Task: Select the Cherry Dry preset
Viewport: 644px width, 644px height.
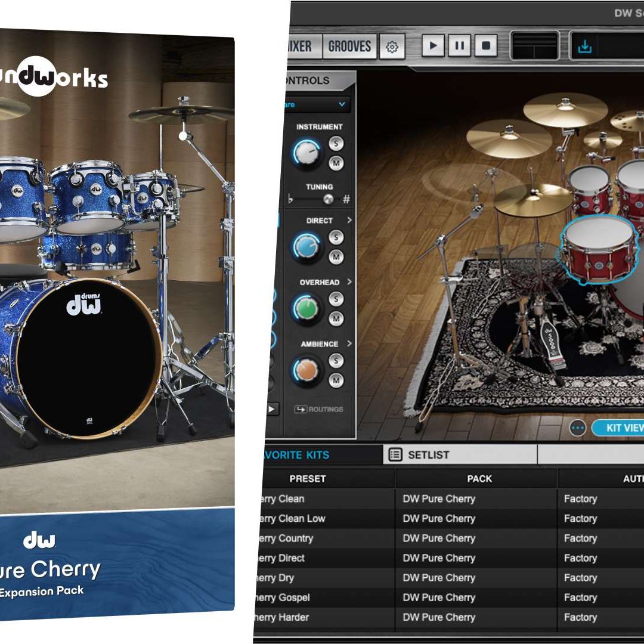Action: click(450, 577)
